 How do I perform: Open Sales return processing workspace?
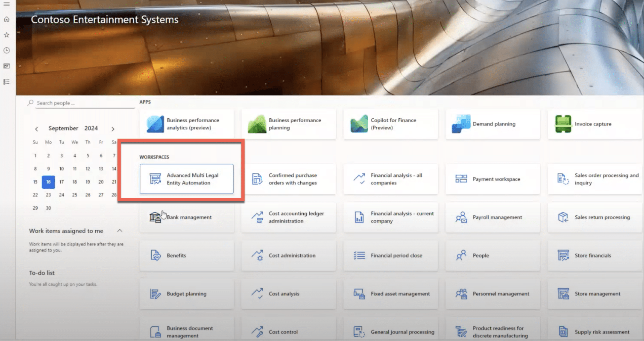(x=595, y=217)
